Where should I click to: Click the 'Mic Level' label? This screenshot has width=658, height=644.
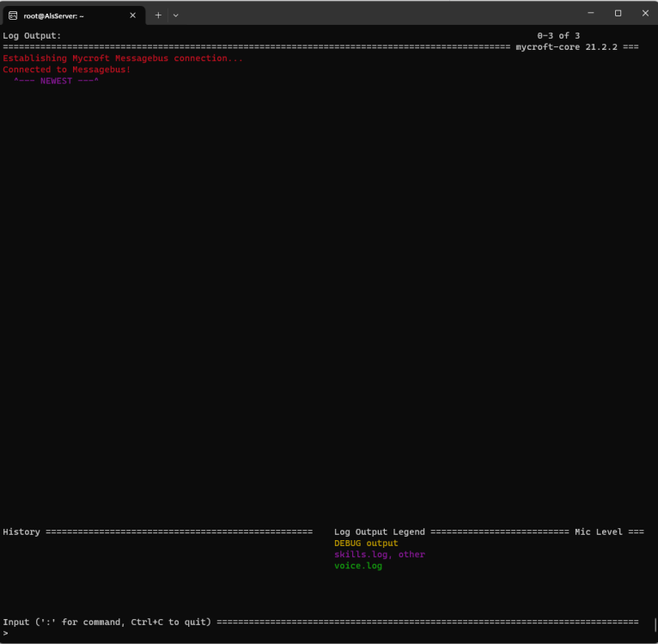[x=599, y=532]
